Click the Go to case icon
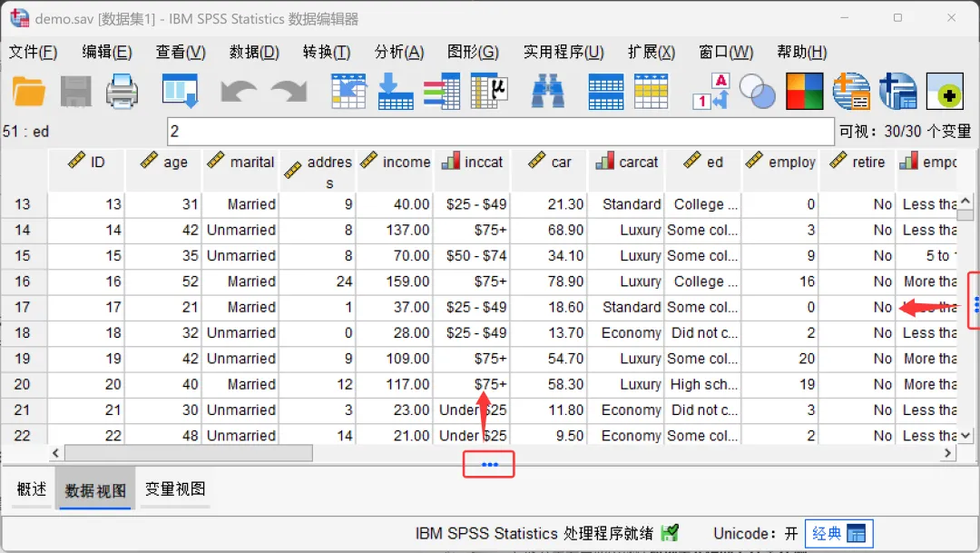980x553 pixels. coord(348,92)
